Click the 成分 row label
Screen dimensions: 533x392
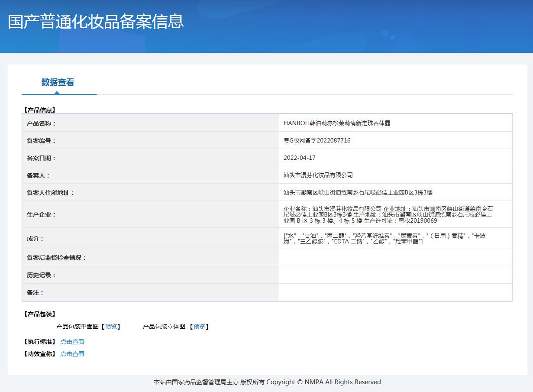[36, 239]
